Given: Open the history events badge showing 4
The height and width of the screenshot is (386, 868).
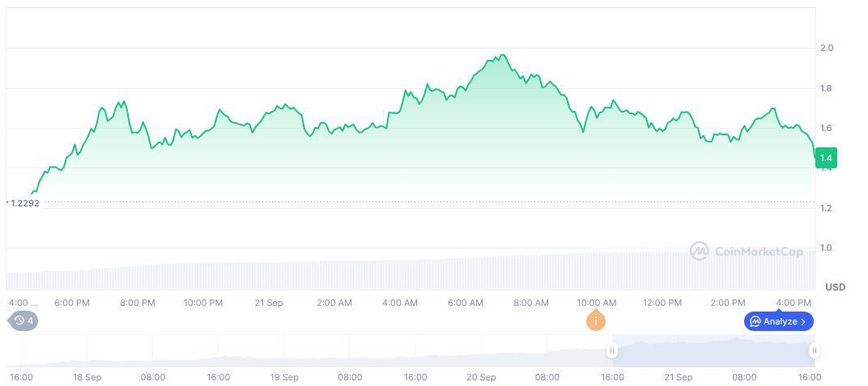Looking at the screenshot, I should point(24,320).
